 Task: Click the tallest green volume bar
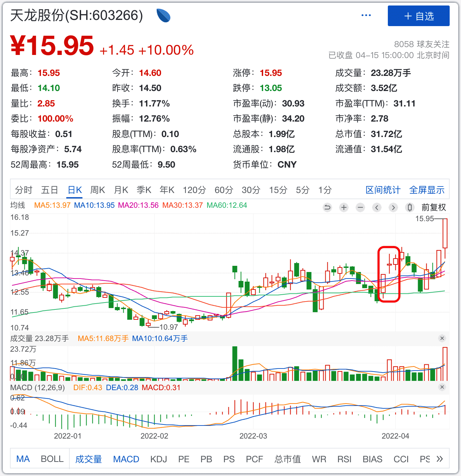pyautogui.click(x=235, y=363)
